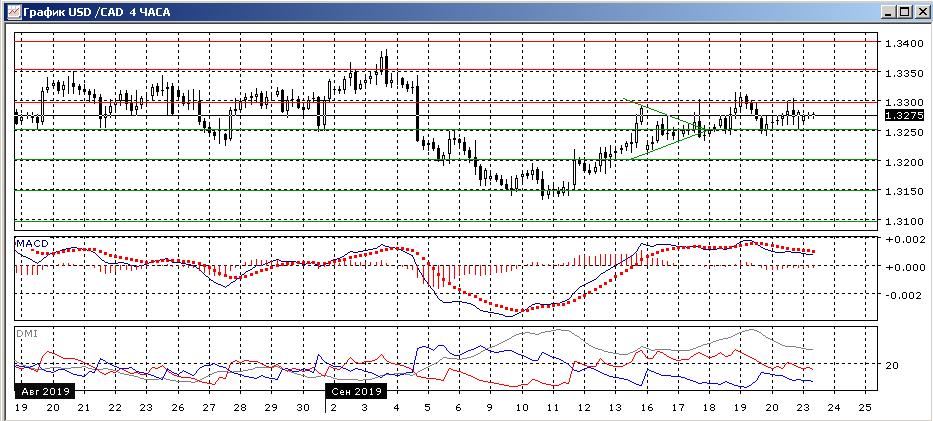Select the Авг 2019 month label

click(x=45, y=390)
